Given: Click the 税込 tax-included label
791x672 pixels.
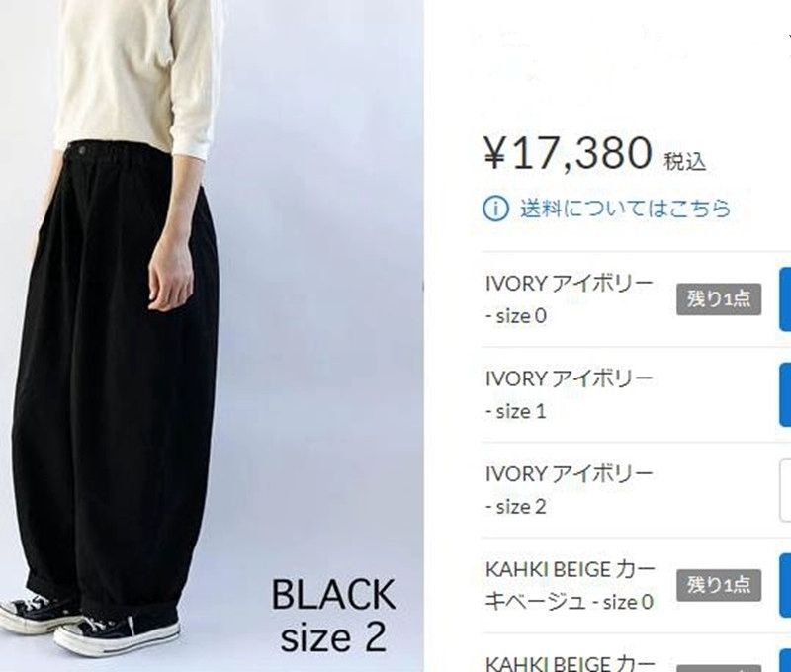Looking at the screenshot, I should click(x=684, y=162).
